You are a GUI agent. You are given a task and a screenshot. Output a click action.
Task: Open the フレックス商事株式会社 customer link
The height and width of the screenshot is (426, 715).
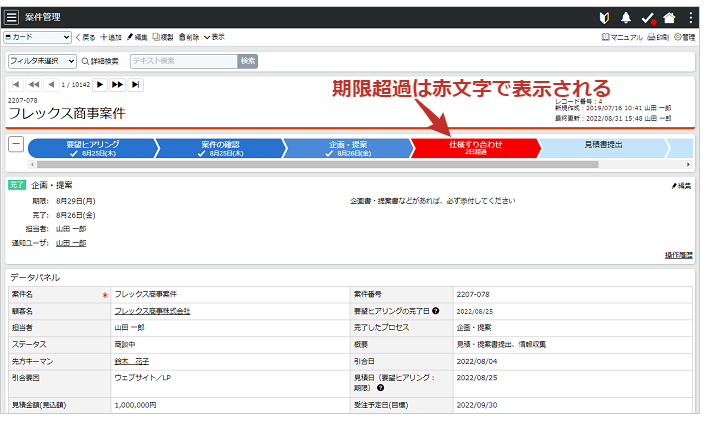click(152, 311)
